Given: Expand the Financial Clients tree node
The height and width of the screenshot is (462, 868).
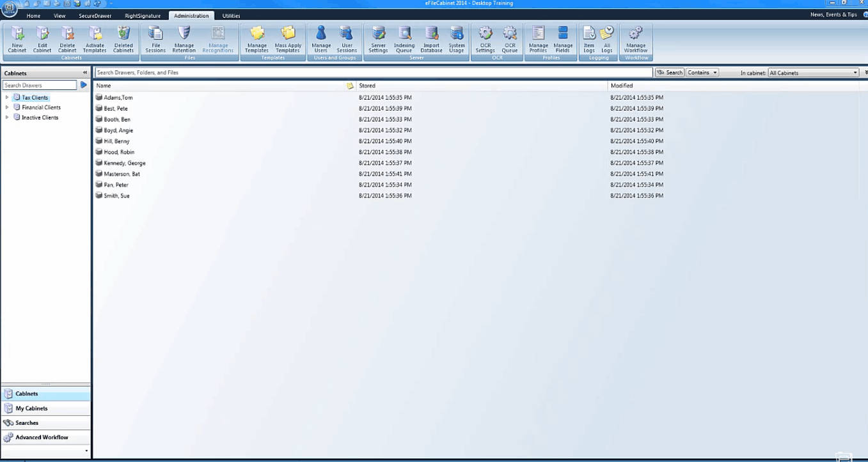Looking at the screenshot, I should coord(7,107).
